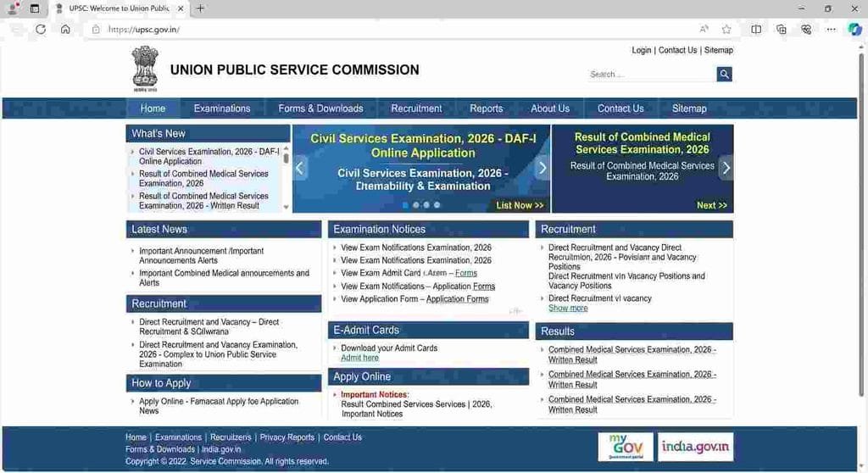Open the tab actions menu icon
Screen dimensions: 868x473
[34, 8]
